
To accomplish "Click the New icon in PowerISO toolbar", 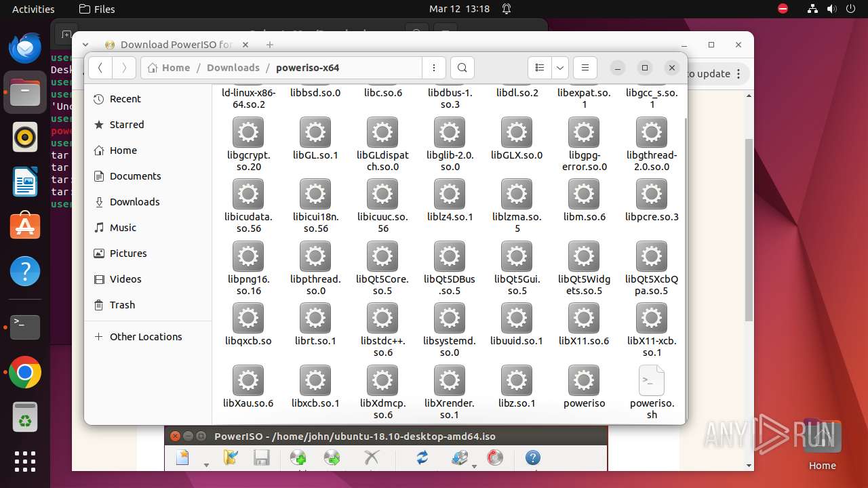I will point(182,458).
